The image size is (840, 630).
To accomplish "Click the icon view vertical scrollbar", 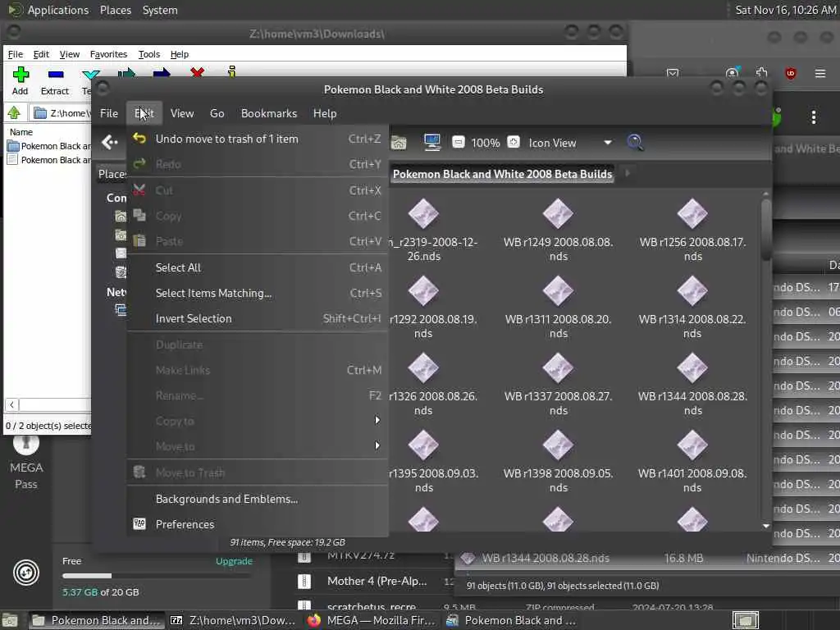I will 766,230.
